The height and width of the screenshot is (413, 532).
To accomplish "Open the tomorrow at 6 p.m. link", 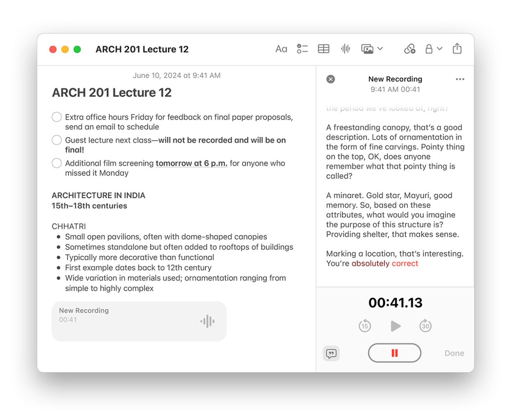I will point(191,163).
